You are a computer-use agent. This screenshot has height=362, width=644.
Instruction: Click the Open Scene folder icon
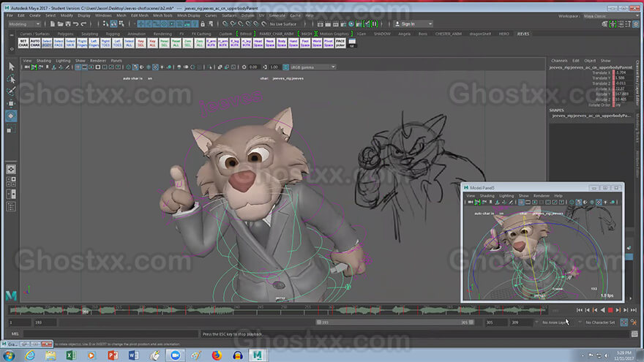(x=60, y=24)
